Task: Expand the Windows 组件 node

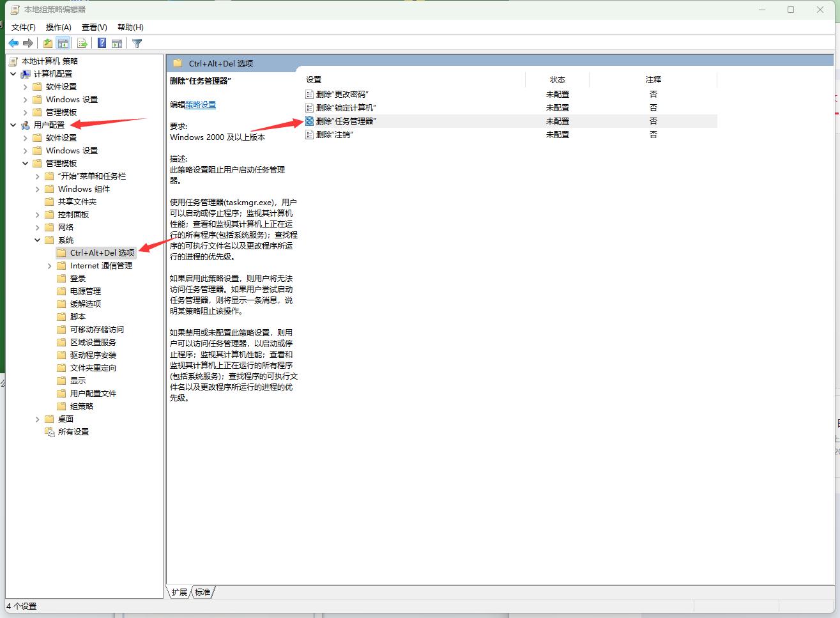Action: point(38,189)
